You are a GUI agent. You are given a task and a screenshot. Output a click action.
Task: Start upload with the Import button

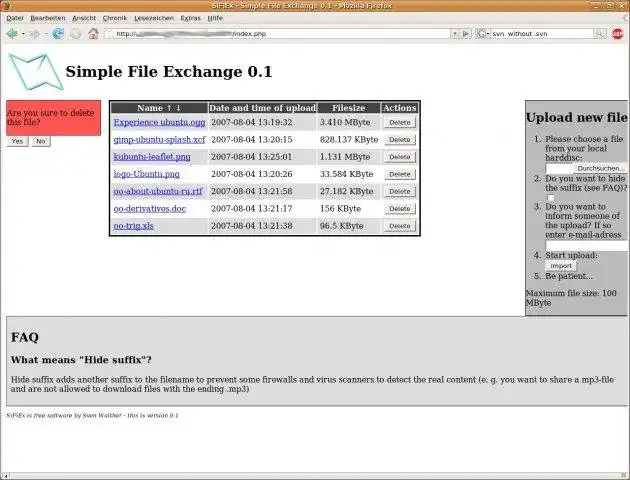[561, 266]
